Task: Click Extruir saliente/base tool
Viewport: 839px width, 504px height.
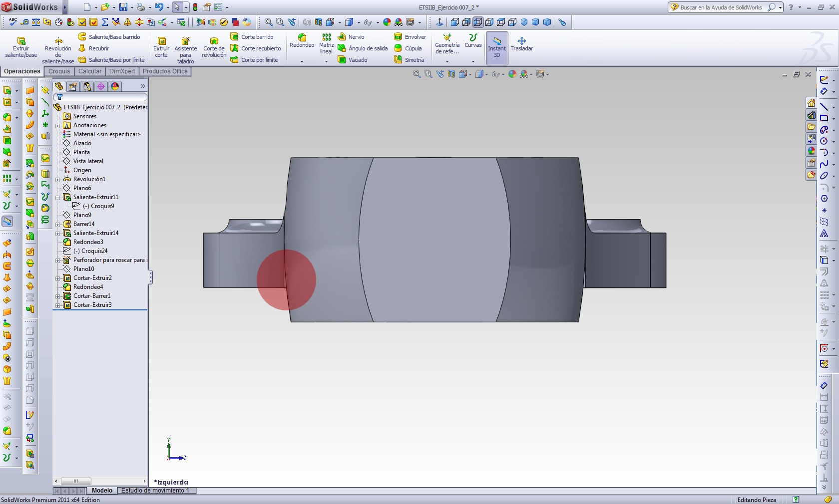Action: [21, 47]
